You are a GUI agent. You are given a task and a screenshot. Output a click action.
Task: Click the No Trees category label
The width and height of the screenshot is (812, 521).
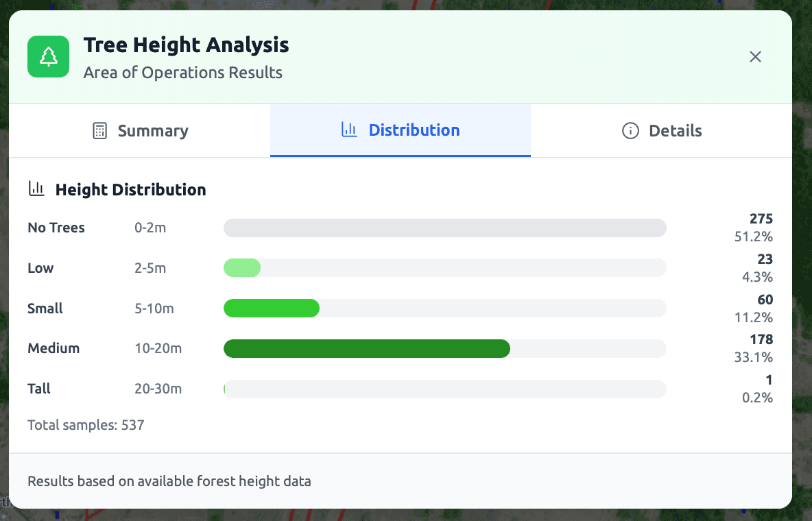pos(56,228)
